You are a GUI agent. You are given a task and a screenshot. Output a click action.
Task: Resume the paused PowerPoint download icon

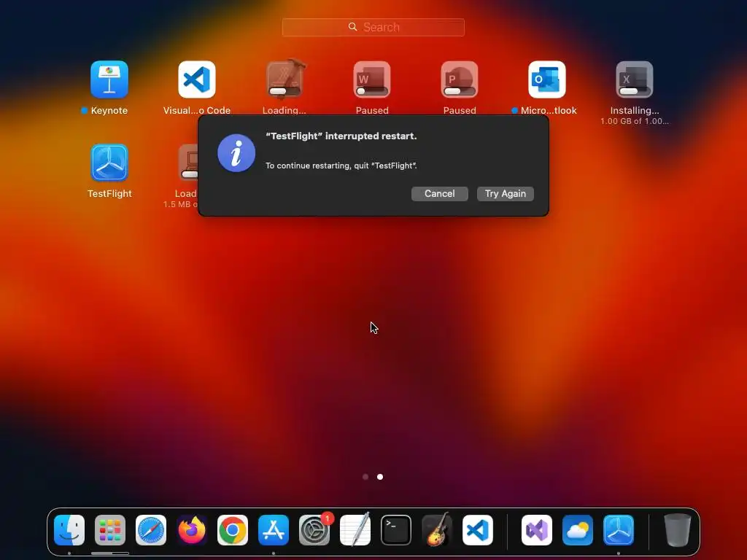460,79
